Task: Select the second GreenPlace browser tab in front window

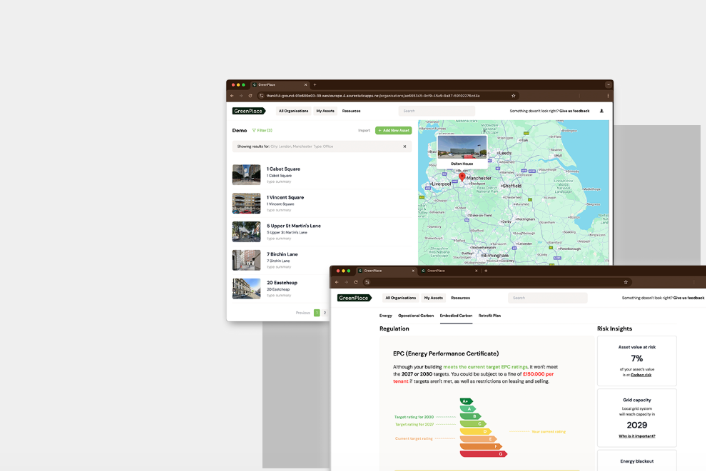Action: click(x=449, y=271)
